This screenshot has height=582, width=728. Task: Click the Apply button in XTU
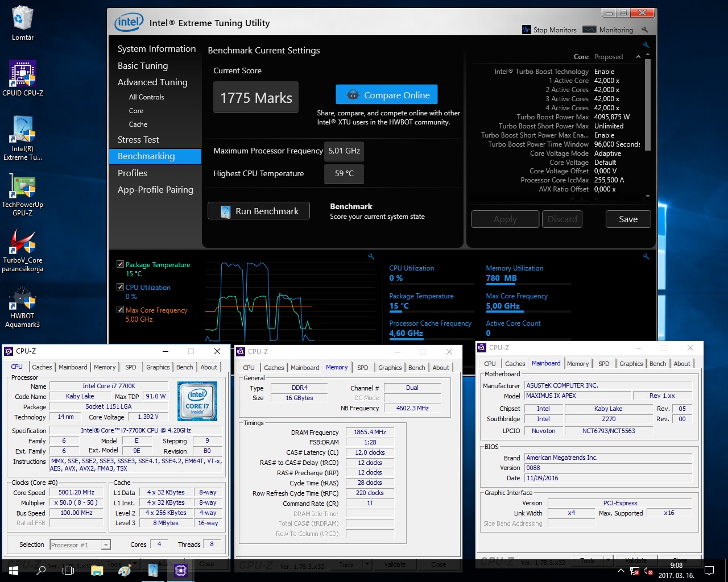click(505, 219)
